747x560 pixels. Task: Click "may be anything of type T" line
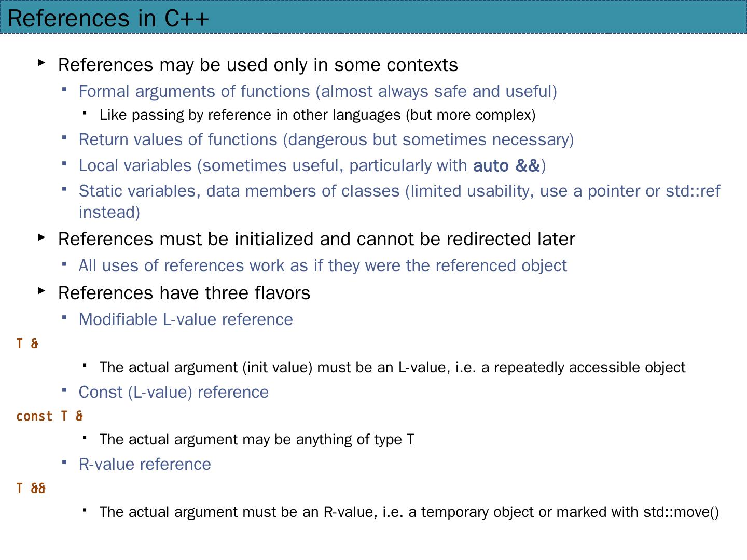point(257,440)
